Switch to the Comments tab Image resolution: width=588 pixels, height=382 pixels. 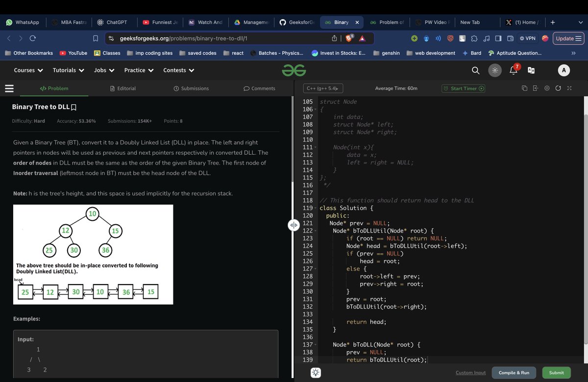click(x=259, y=88)
